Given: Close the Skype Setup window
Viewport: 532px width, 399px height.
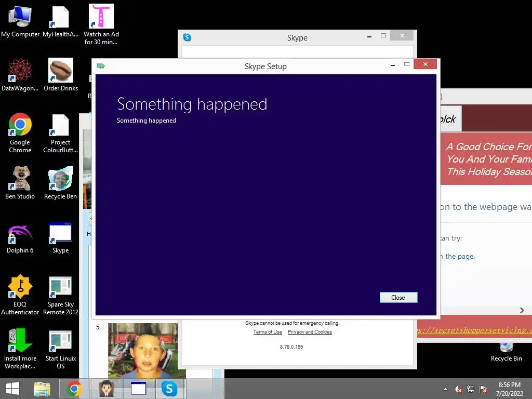Looking at the screenshot, I should tap(425, 64).
